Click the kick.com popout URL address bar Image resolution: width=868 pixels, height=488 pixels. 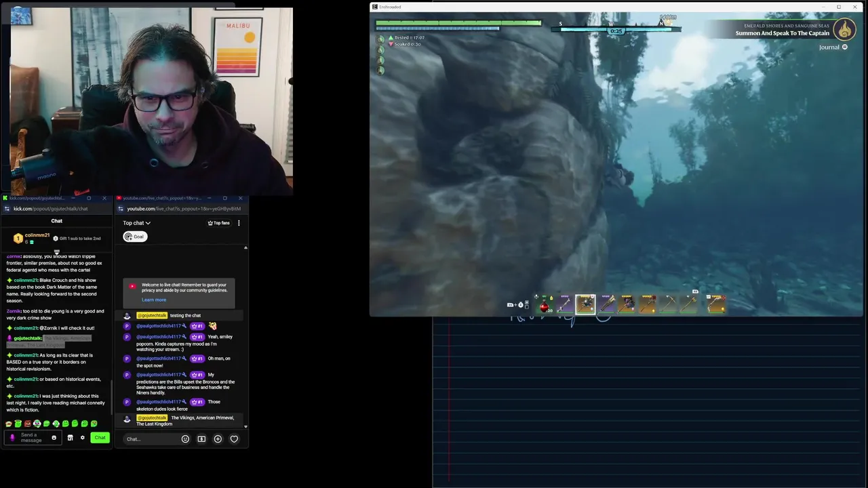coord(51,209)
